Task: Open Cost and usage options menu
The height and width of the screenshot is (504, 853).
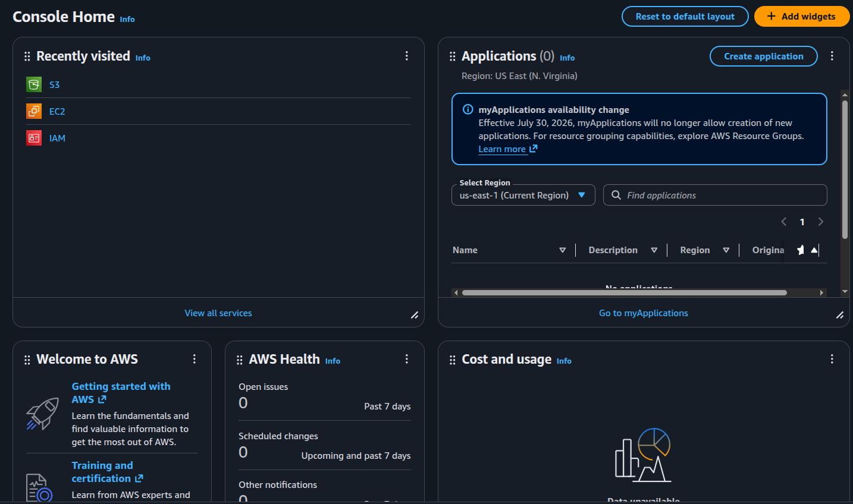Action: coord(832,359)
